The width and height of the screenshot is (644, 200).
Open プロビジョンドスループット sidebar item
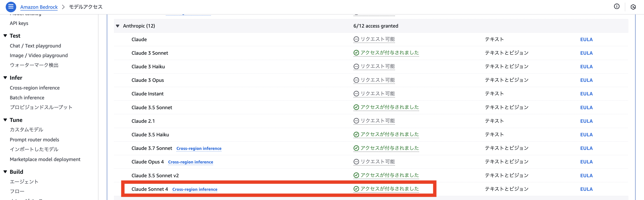(41, 107)
